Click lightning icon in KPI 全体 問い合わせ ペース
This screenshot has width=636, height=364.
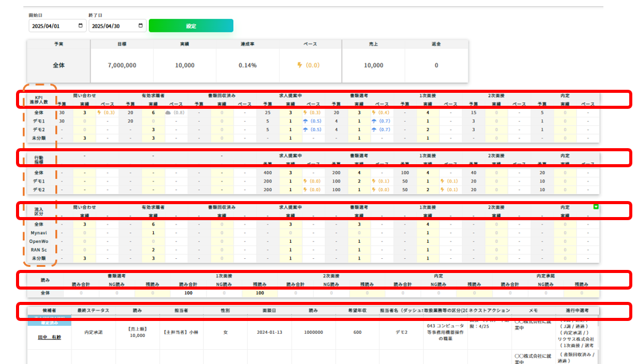(99, 113)
